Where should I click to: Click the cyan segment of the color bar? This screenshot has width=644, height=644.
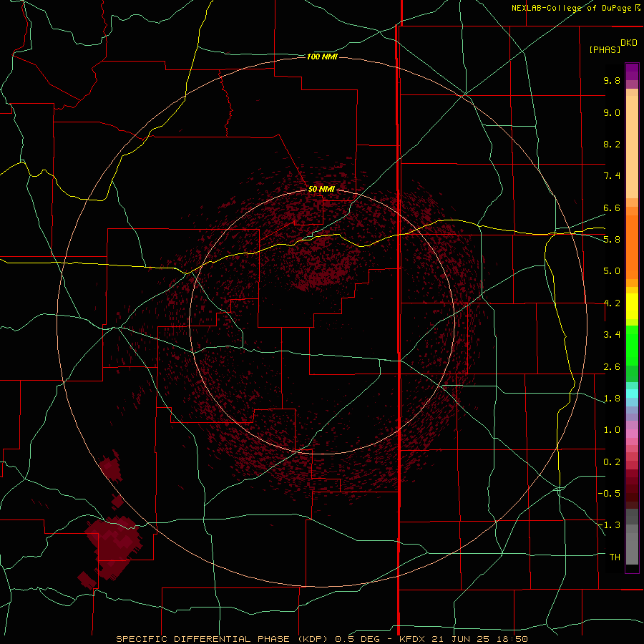coord(632,394)
